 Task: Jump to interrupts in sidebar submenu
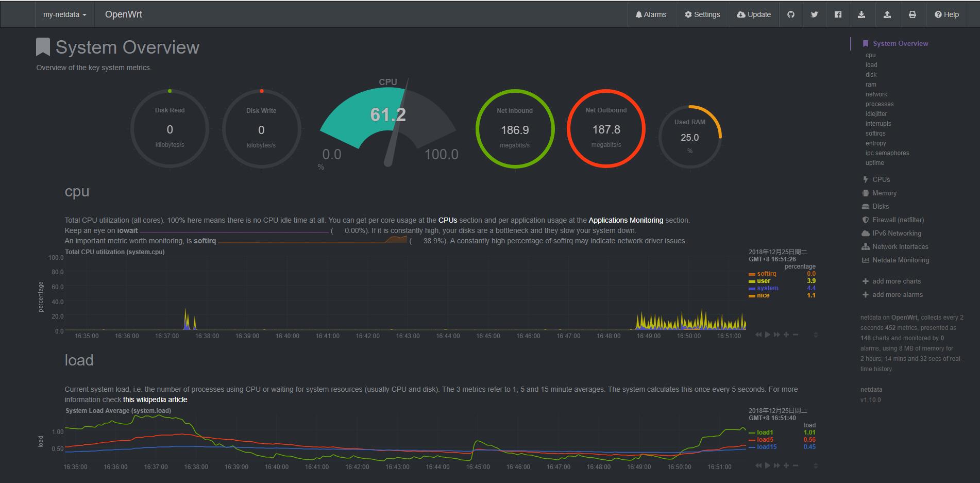coord(878,124)
